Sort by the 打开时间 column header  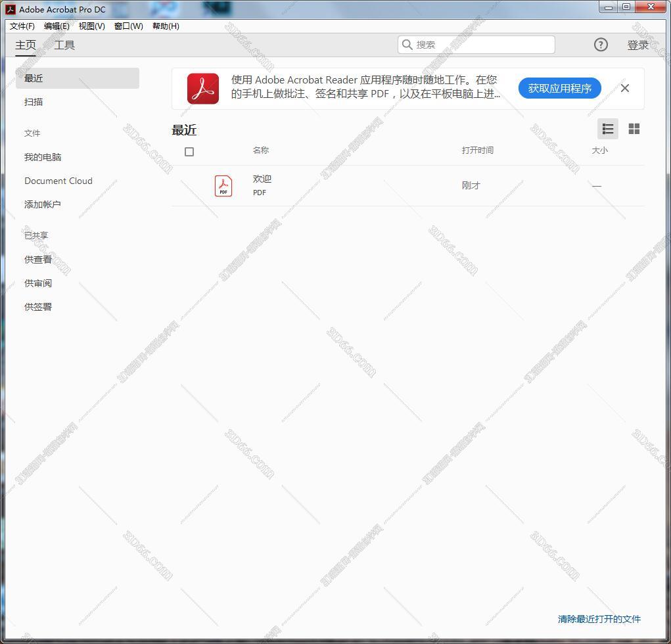tap(478, 150)
